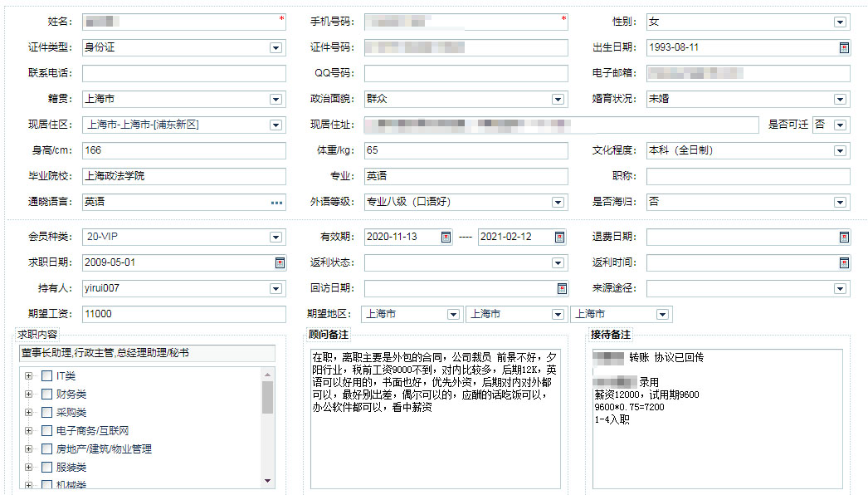868x495 pixels.
Task: Click the 体重/kg field showing 65
Action: (466, 150)
